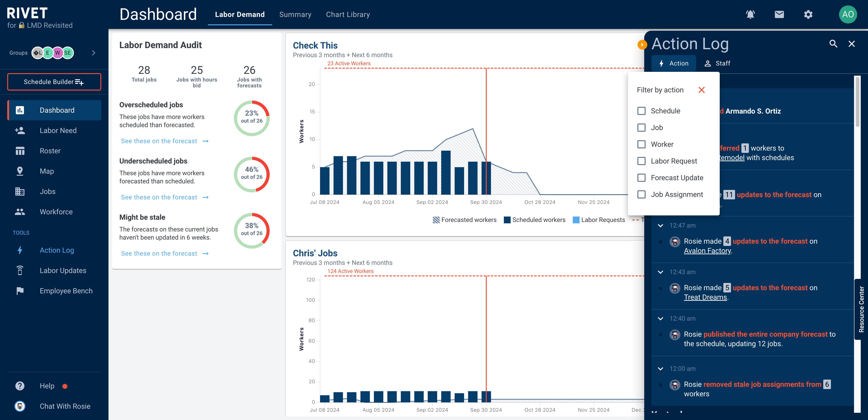Open the Avalon Factory link

coord(707,251)
